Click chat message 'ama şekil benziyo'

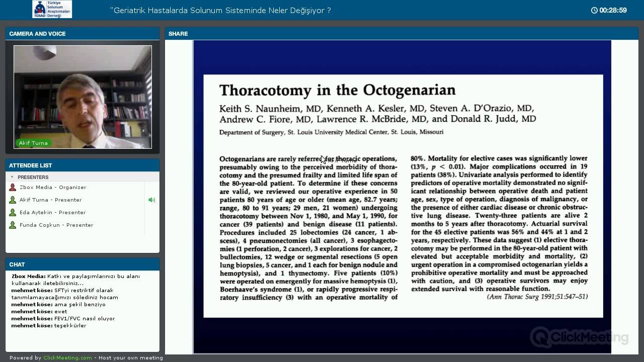pyautogui.click(x=80, y=305)
